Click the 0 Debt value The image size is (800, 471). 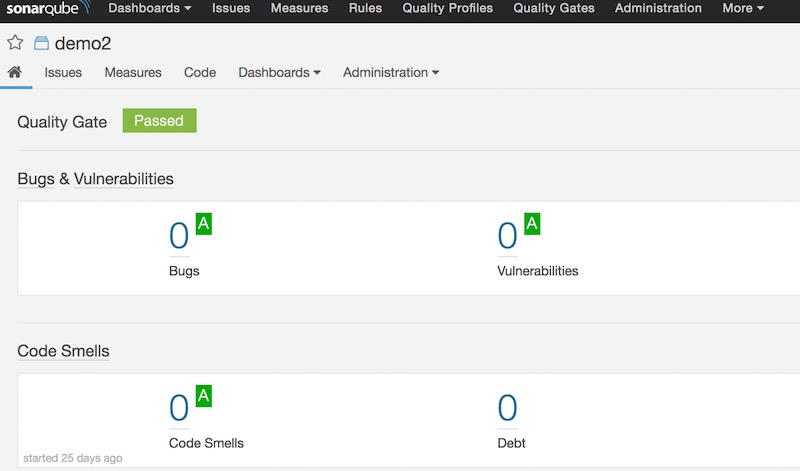tap(508, 408)
